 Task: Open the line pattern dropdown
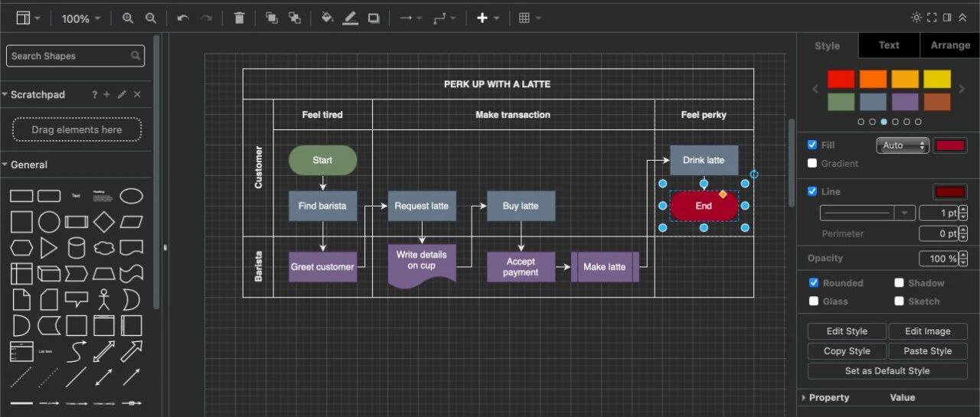(867, 213)
